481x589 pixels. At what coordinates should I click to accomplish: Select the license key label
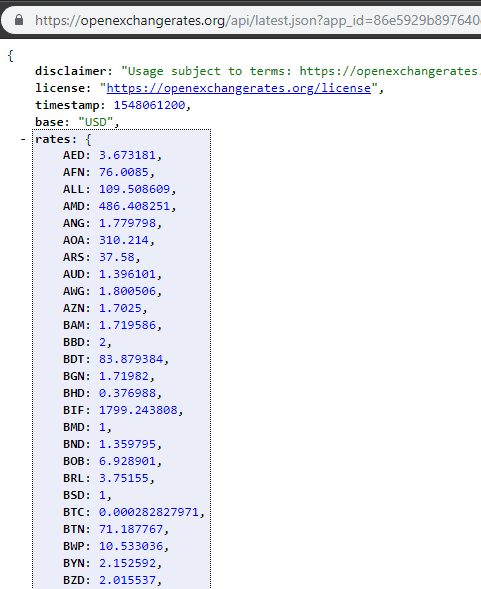(60, 88)
